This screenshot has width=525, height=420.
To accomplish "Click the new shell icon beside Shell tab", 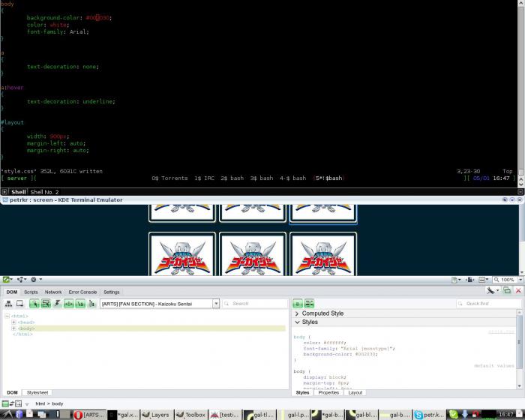I will pos(4,192).
